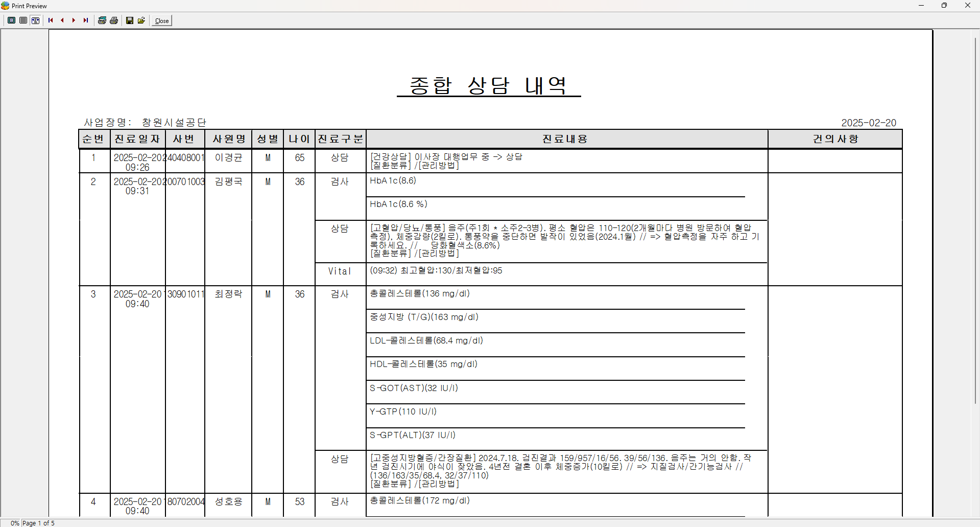This screenshot has width=980, height=527.
Task: Go to the previous page
Action: click(62, 20)
